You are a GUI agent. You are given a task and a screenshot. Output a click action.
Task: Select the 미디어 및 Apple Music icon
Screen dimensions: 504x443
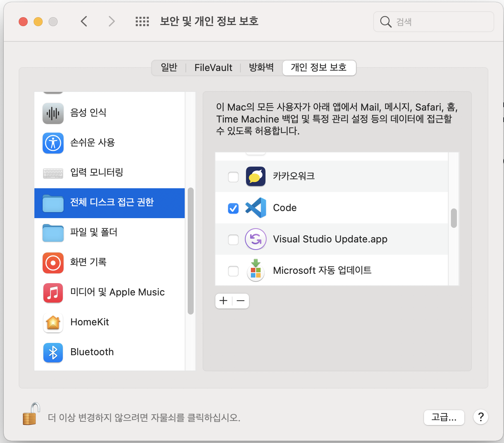click(x=53, y=292)
